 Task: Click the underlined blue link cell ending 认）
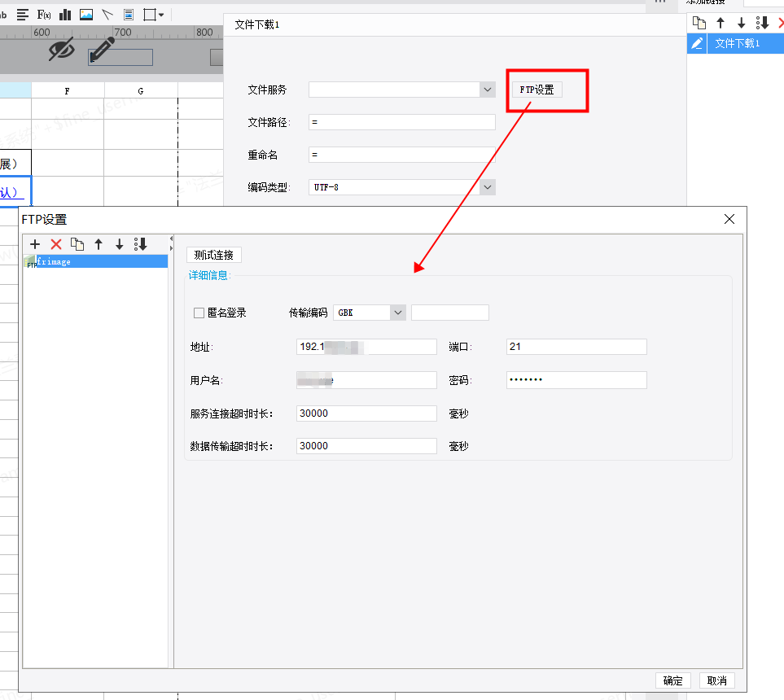coord(15,191)
